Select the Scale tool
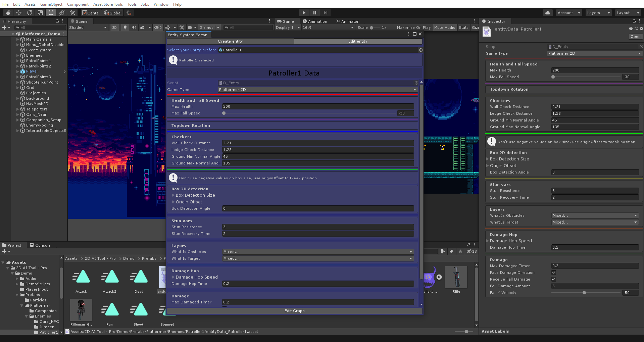 pos(40,13)
